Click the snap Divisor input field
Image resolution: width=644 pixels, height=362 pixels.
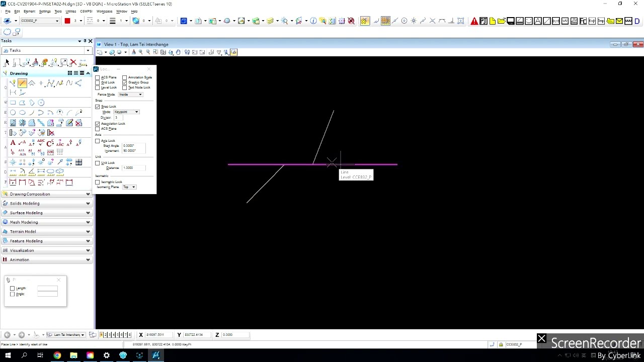[119, 118]
